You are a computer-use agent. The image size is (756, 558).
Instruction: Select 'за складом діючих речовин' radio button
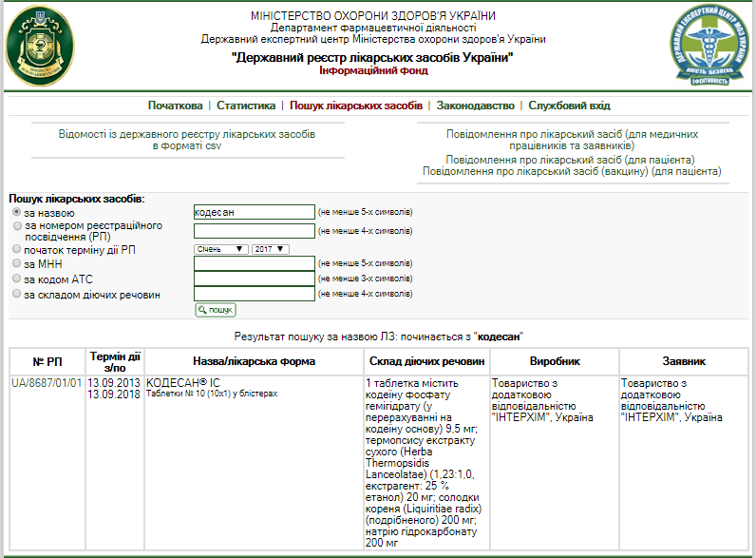[17, 294]
